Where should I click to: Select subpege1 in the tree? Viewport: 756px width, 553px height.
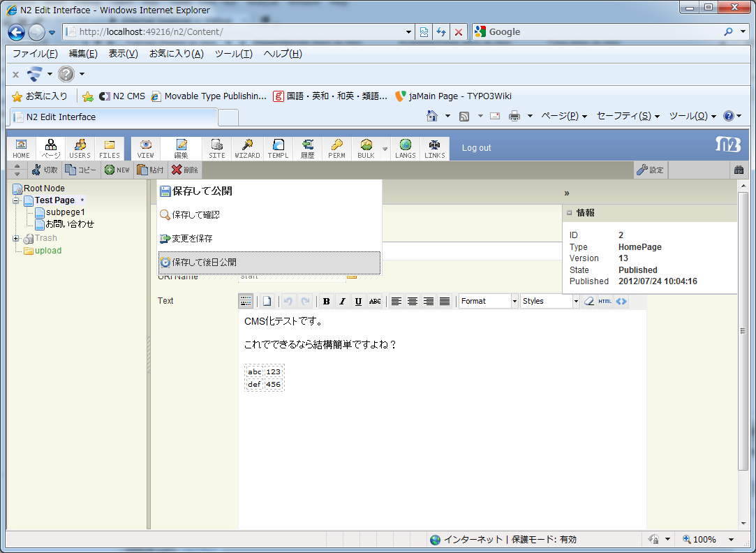pos(66,212)
